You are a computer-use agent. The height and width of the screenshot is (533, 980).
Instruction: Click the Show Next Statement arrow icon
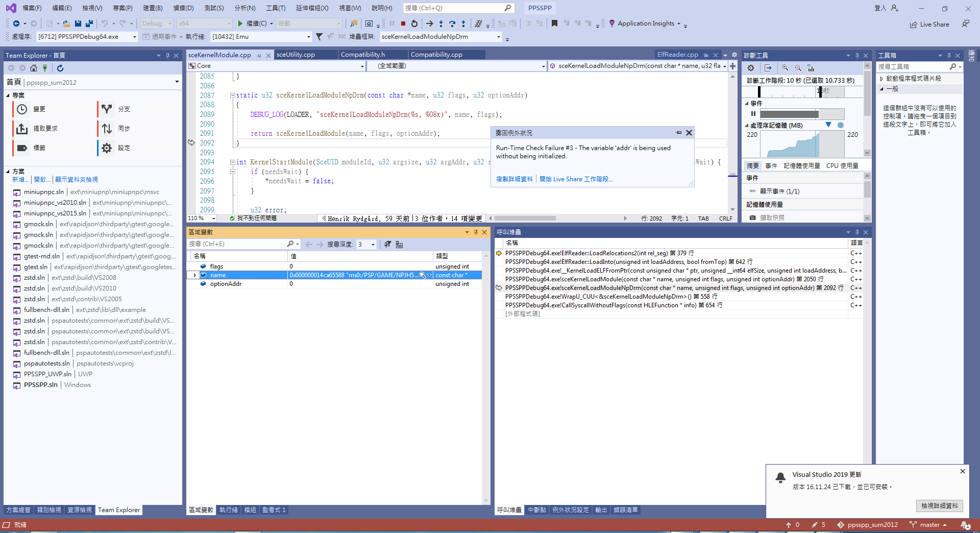tap(429, 23)
